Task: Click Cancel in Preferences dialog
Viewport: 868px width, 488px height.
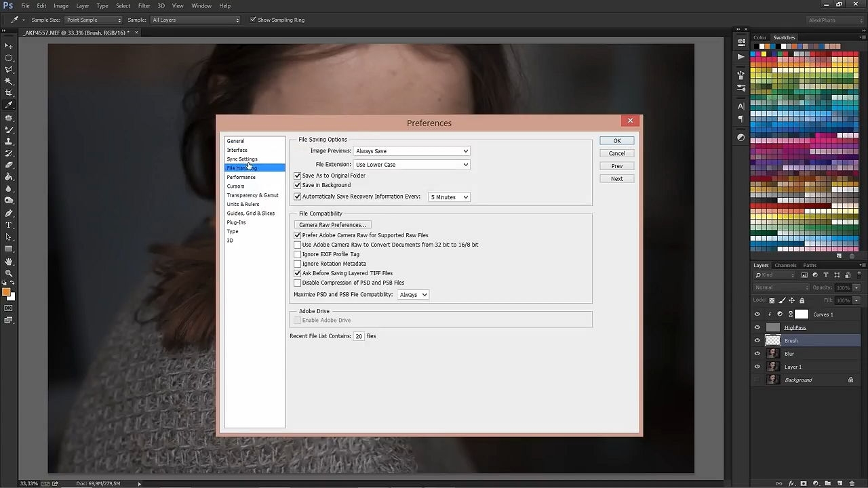Action: [617, 153]
